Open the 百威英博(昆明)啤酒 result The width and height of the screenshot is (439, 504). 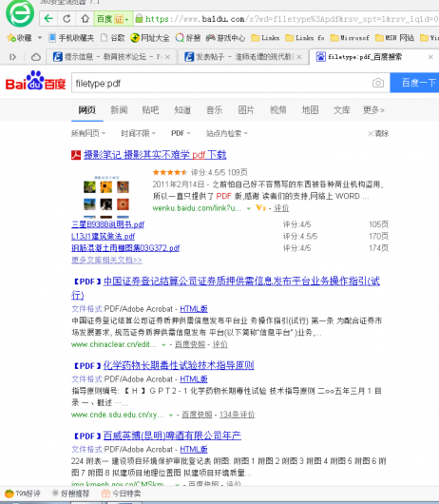point(172,436)
